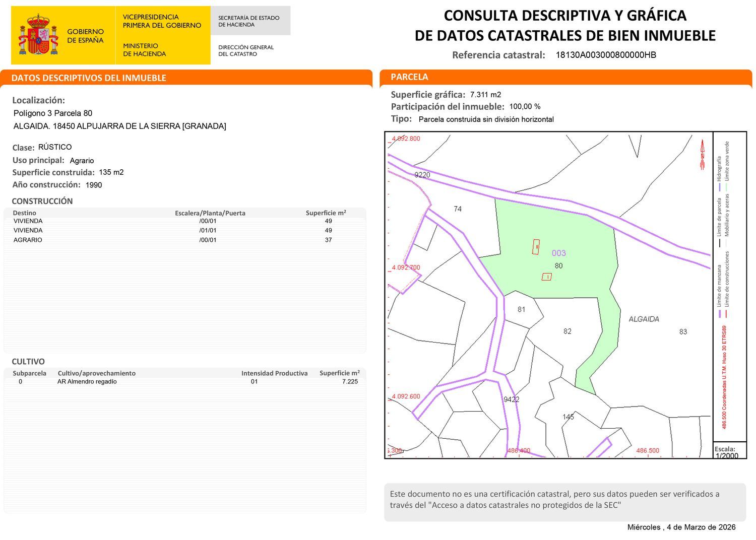The height and width of the screenshot is (540, 756).
Task: Click the date 'Miércoles , 4 de Marzo de 2026'
Action: click(681, 527)
